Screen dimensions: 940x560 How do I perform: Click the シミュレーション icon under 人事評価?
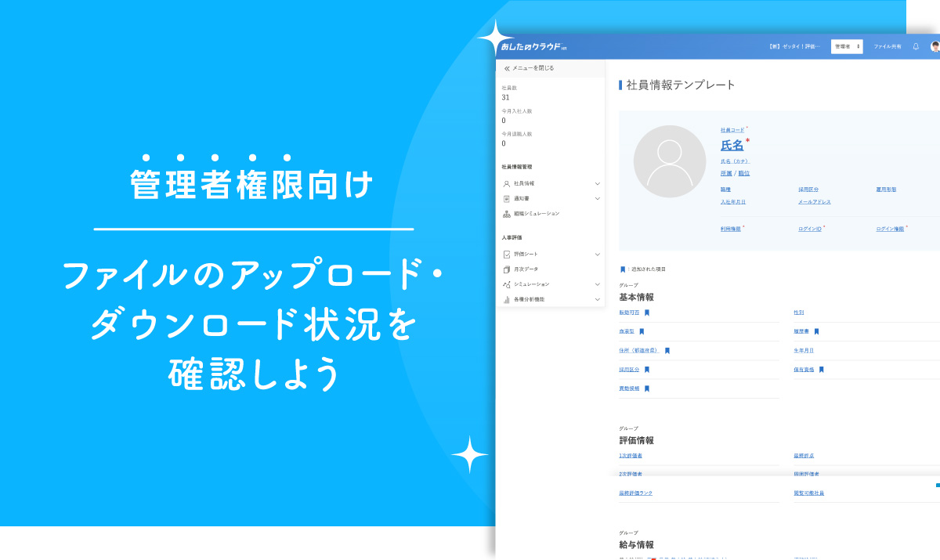coord(507,284)
